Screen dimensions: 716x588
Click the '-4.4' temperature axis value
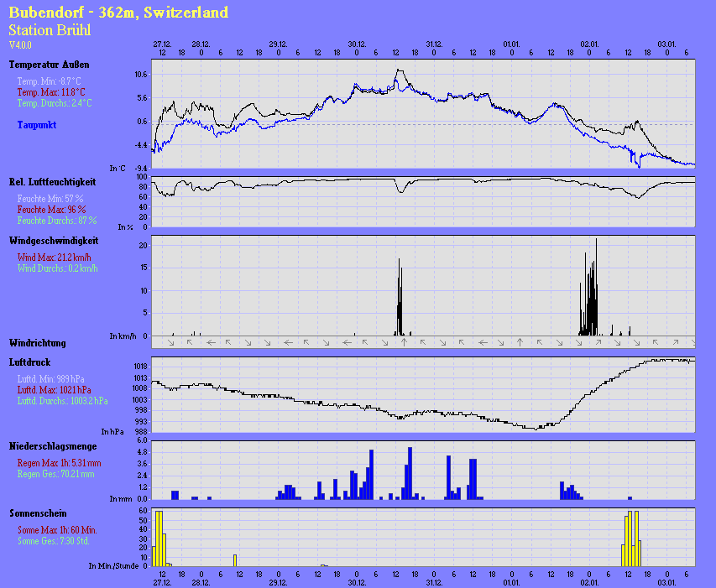coord(142,145)
